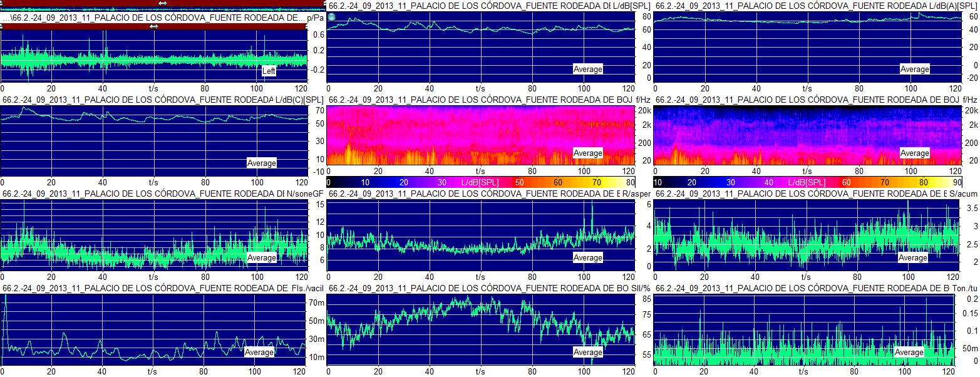Click the Average label in the L/dB(C)[SPL] plot
The image size is (980, 377).
click(261, 163)
